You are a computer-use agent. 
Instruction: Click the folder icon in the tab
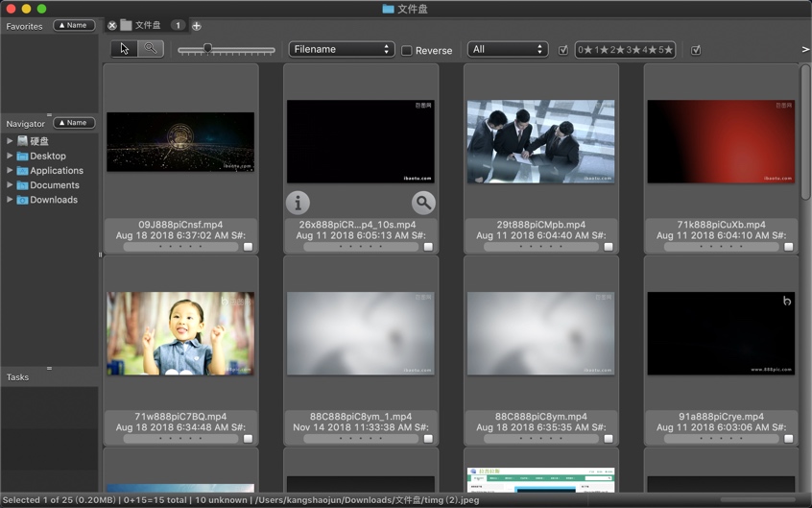tap(126, 25)
